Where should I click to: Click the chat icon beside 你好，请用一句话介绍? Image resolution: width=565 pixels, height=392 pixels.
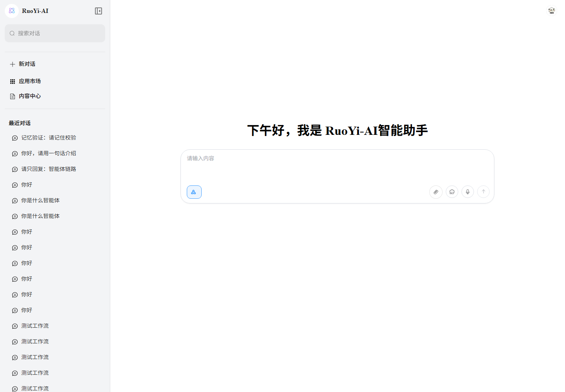click(15, 154)
